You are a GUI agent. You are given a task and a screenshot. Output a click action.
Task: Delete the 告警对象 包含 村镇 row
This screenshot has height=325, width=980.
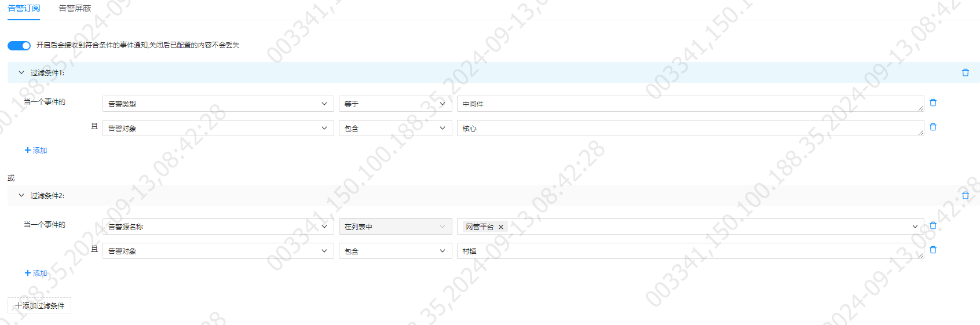(933, 250)
